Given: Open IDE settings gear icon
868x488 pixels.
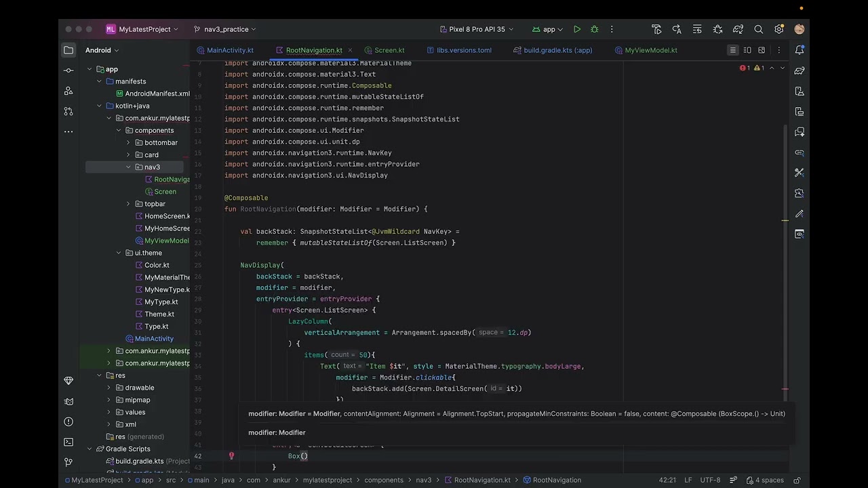Looking at the screenshot, I should 779,29.
